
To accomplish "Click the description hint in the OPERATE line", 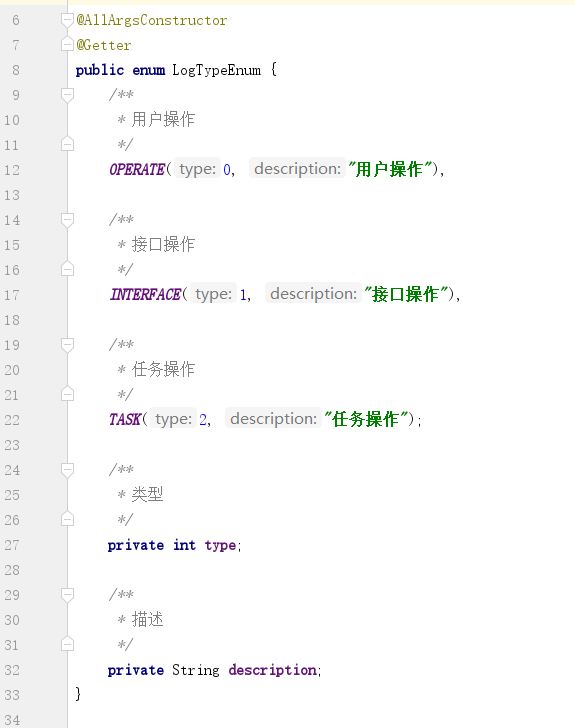I will (x=297, y=169).
